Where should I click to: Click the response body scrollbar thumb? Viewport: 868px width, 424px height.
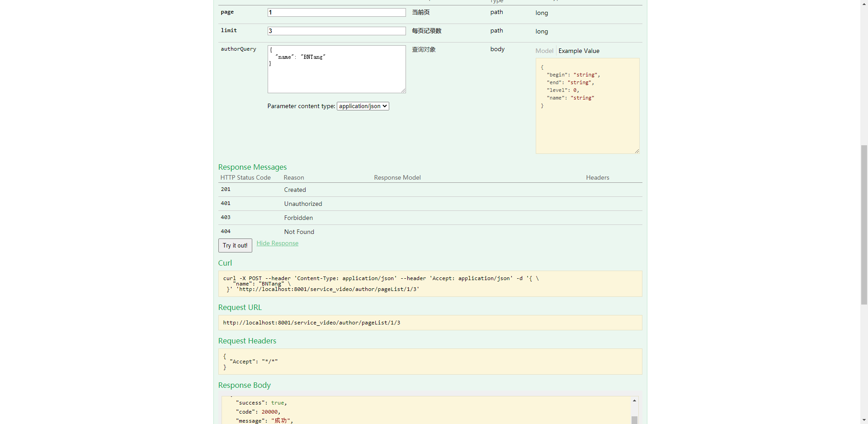[x=634, y=420]
